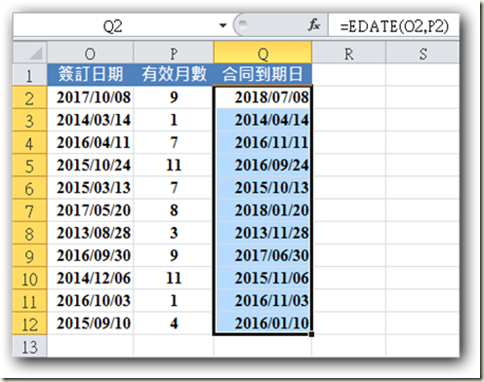Click cell with date 2016/04/11
Screen dimensions: 484x382
tap(90, 143)
